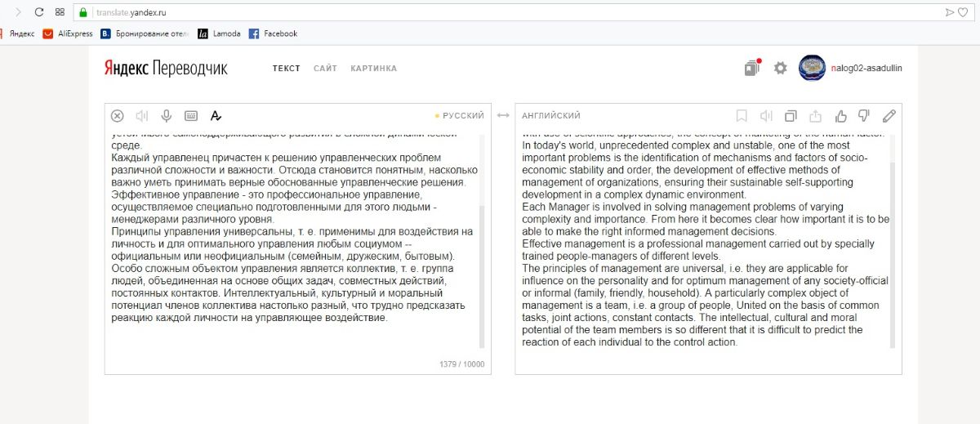Rate the translation with thumbs up
The height and width of the screenshot is (424, 980).
[x=841, y=116]
